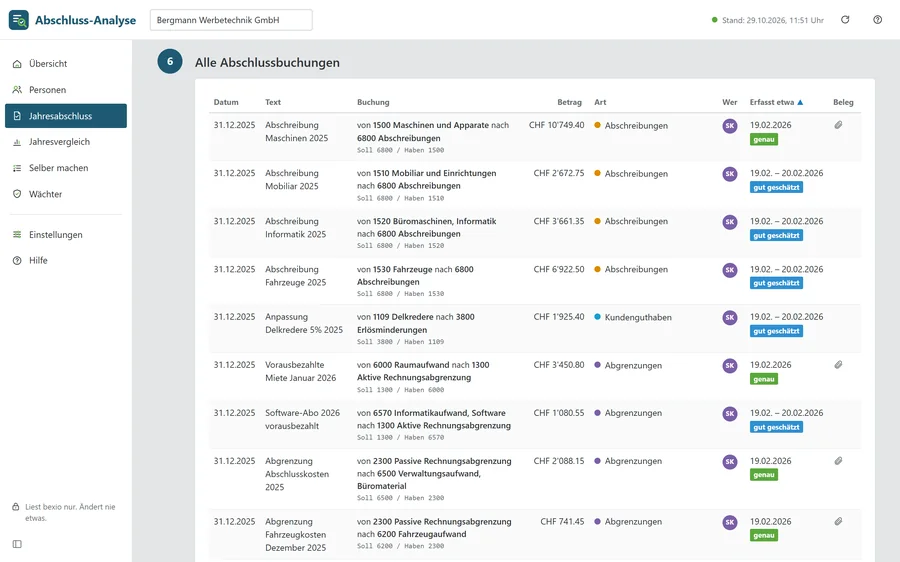Click SK avatar in Abschreibung Maschinen row
The width and height of the screenshot is (900, 562).
730,126
